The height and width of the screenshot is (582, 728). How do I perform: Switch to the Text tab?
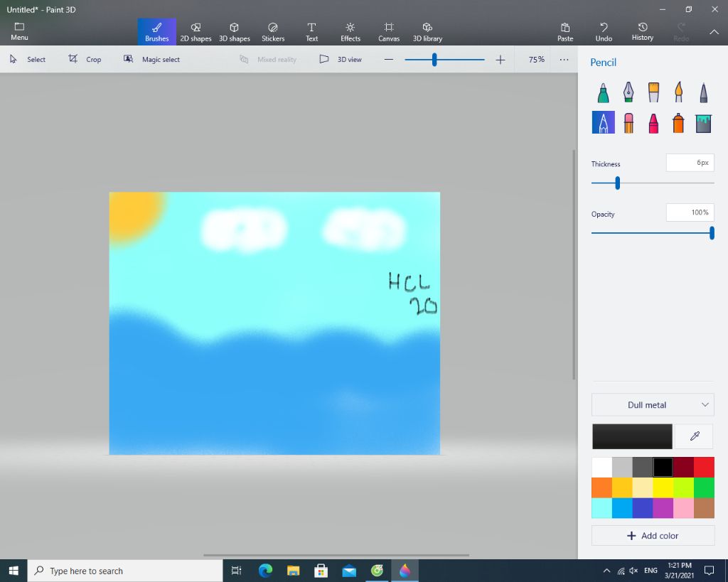pos(311,32)
